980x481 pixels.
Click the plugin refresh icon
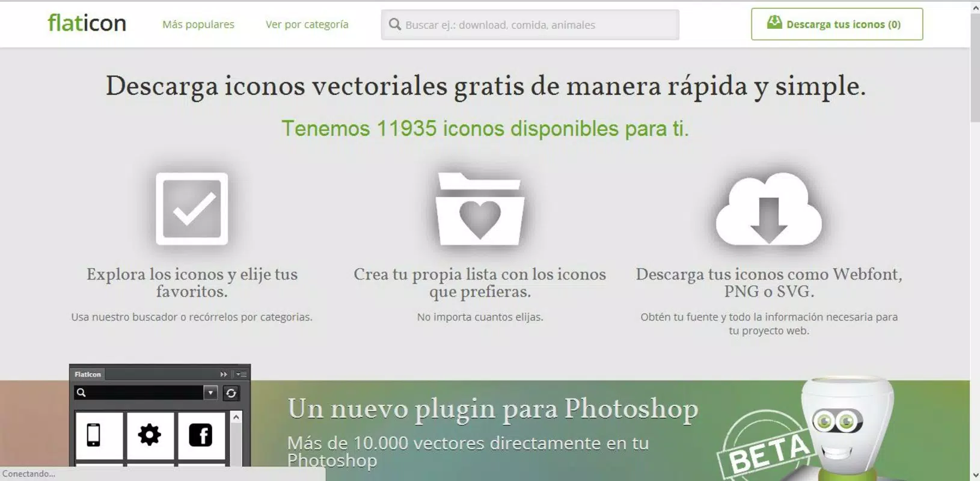coord(231,393)
